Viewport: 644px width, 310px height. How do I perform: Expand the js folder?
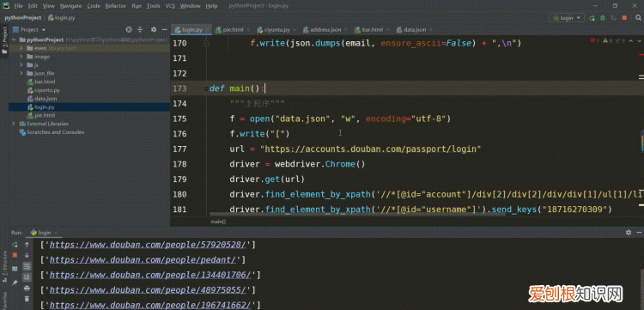pyautogui.click(x=21, y=65)
